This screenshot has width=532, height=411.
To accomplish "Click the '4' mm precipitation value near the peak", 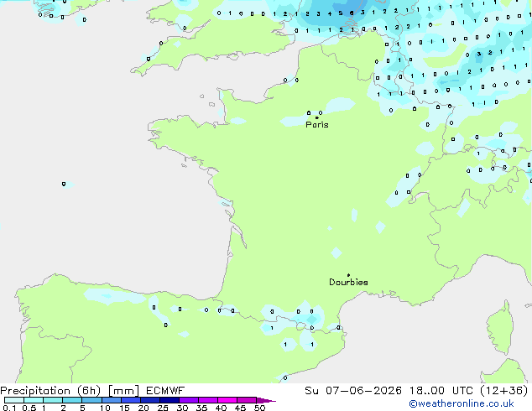I will [x=330, y=13].
